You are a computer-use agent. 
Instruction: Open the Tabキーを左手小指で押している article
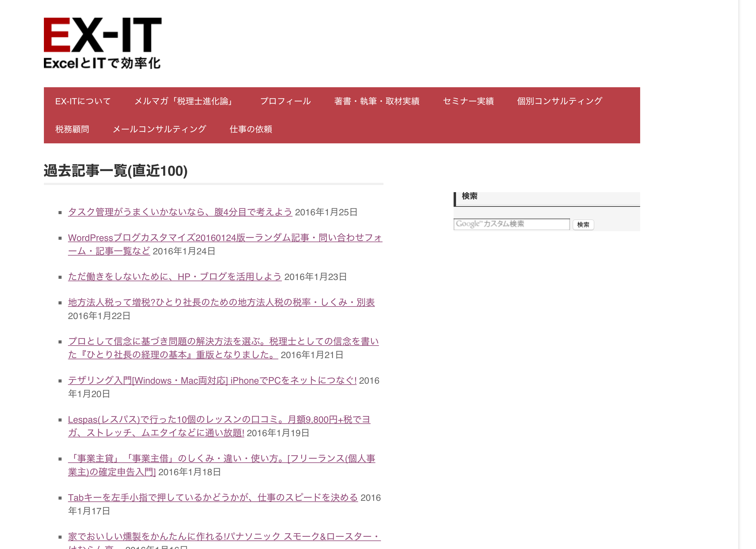(213, 498)
